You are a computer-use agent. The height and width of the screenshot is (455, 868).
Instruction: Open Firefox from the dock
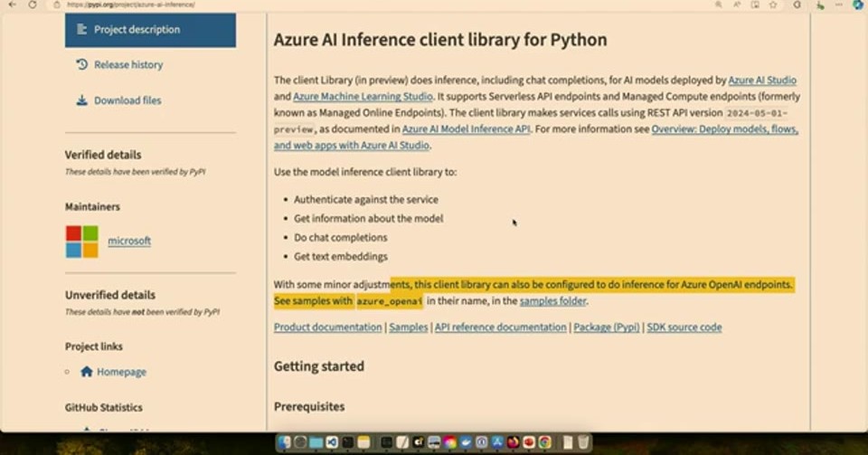pos(513,442)
